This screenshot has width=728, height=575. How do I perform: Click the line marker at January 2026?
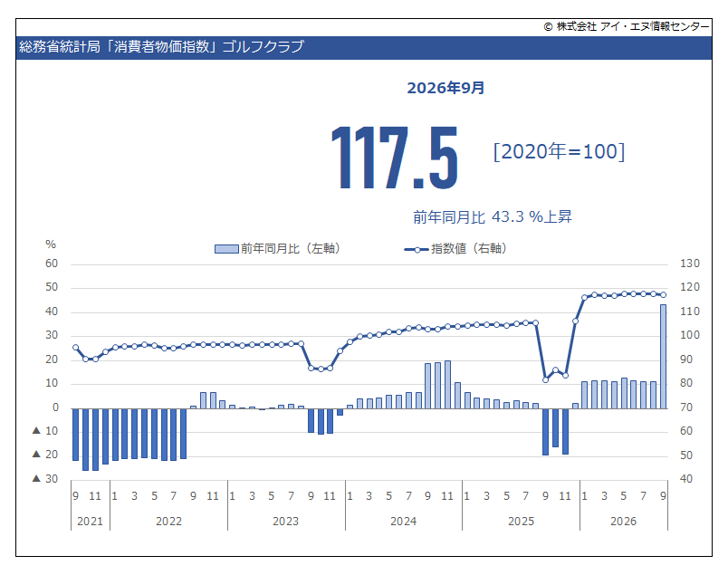coord(585,298)
